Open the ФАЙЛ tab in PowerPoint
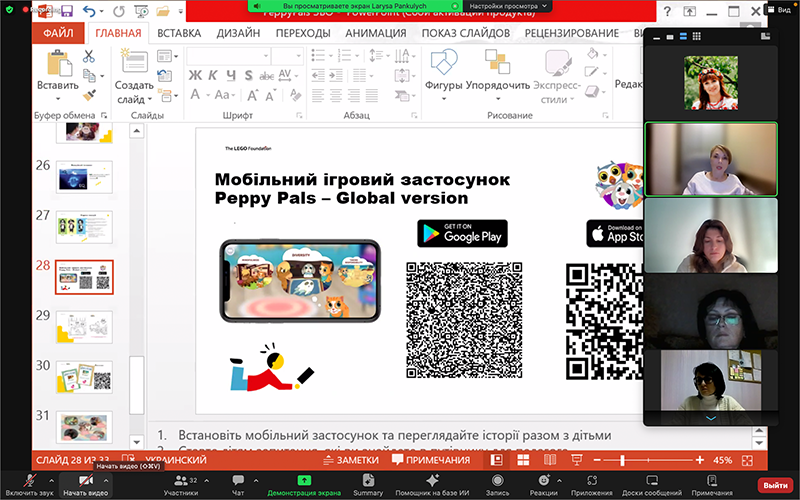This screenshot has width=800, height=500. click(x=58, y=33)
